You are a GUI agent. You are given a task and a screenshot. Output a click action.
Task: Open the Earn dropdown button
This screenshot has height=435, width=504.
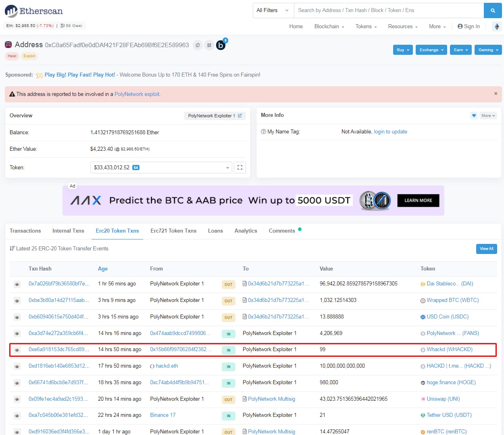tap(460, 50)
